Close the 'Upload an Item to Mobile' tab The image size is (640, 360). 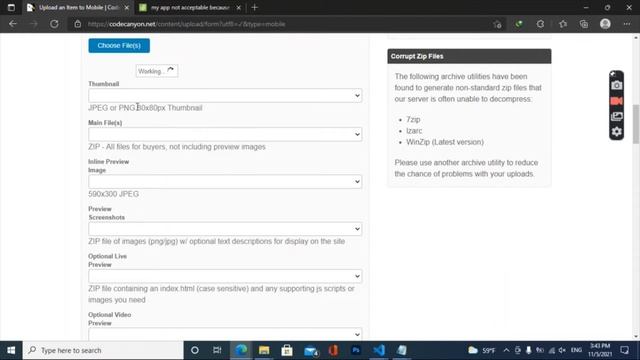point(127,7)
